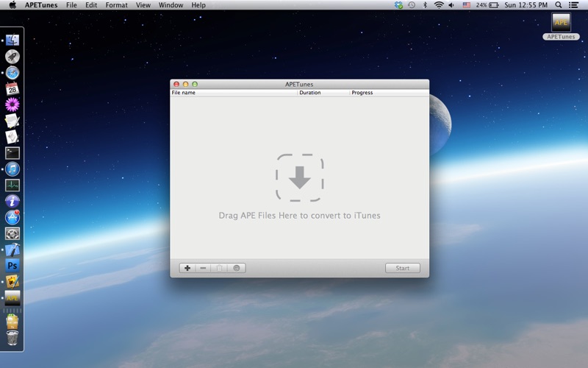Open Photoshop from the Dock

(12, 265)
